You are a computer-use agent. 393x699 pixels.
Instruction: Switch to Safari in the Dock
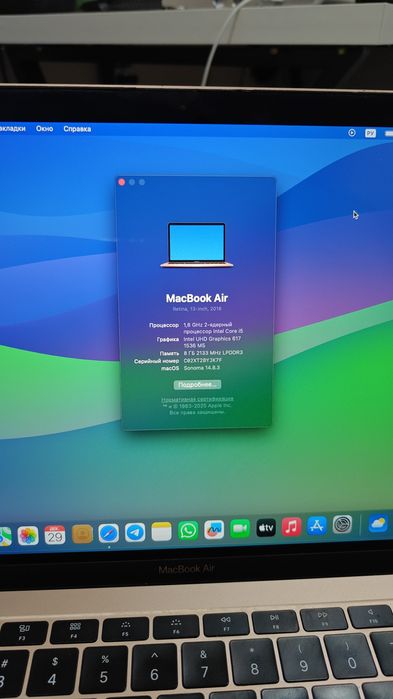pyautogui.click(x=109, y=533)
